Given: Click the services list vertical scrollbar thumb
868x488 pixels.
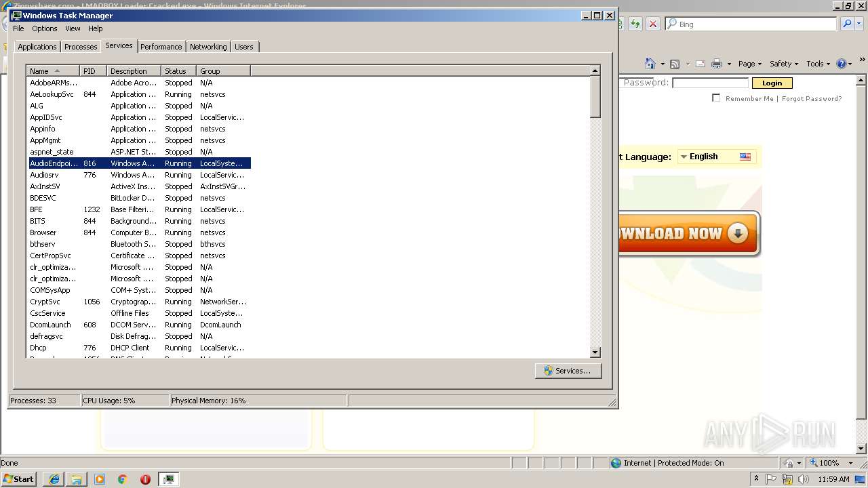Looking at the screenshot, I should coord(595,97).
